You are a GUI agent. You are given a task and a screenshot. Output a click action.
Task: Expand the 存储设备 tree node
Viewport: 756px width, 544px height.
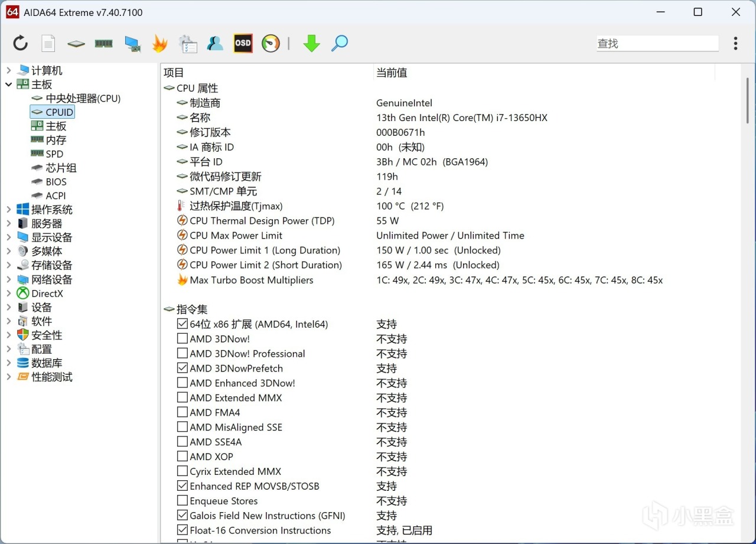[8, 265]
